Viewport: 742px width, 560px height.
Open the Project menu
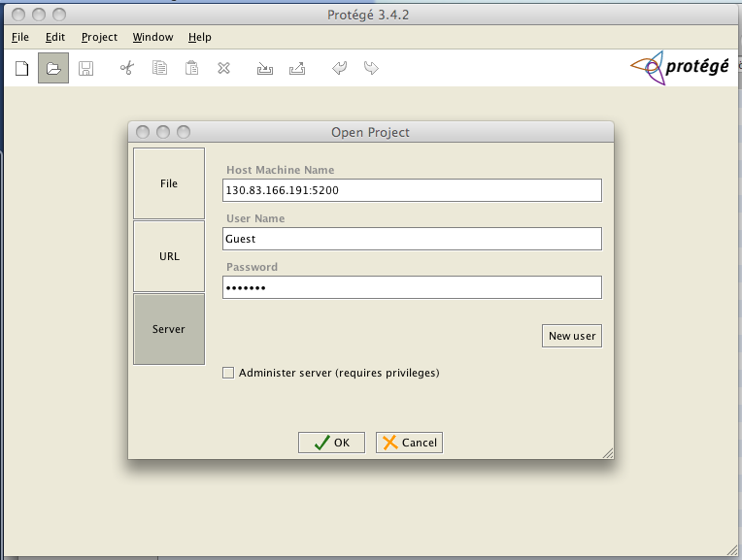pyautogui.click(x=99, y=37)
